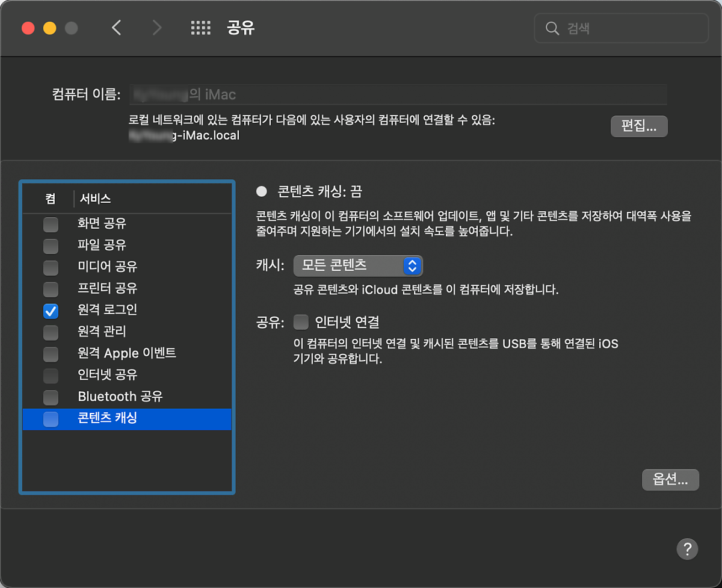Turn on 미디어 공유 checkbox
Image resolution: width=722 pixels, height=588 pixels.
tap(51, 267)
